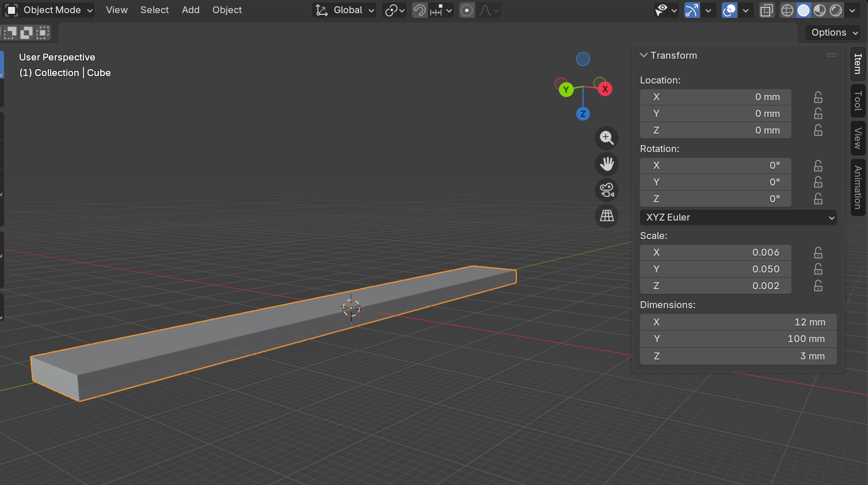Viewport: 868px width, 485px height.
Task: Switch to solid viewport shading
Action: [804, 10]
